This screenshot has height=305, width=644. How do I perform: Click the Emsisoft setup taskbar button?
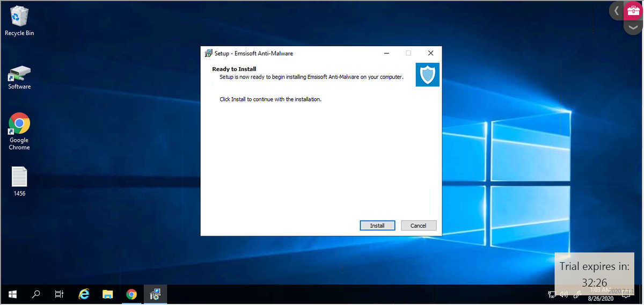pyautogui.click(x=155, y=294)
